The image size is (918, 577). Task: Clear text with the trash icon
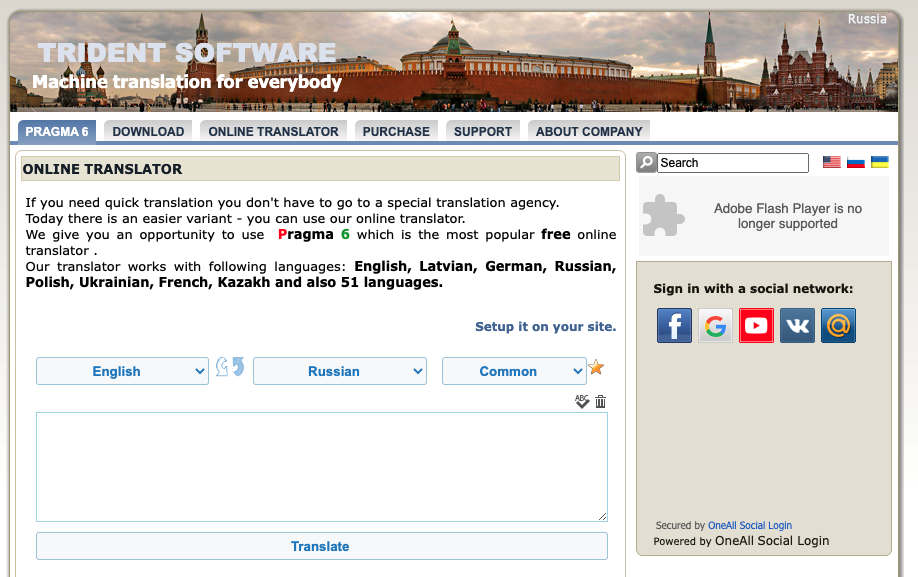click(600, 401)
